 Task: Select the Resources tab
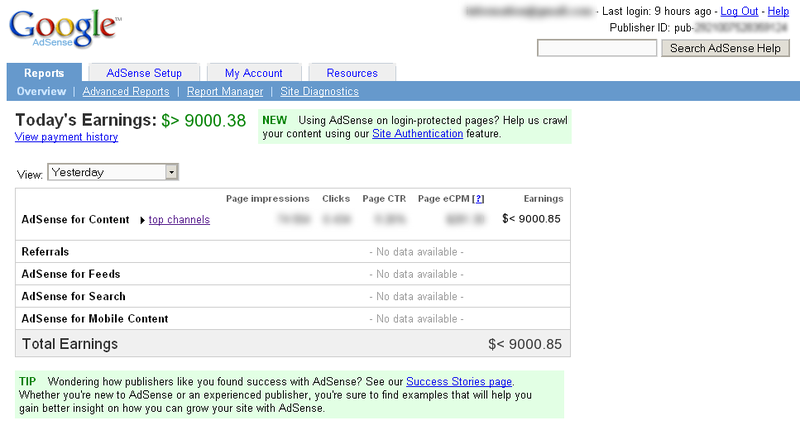click(352, 73)
